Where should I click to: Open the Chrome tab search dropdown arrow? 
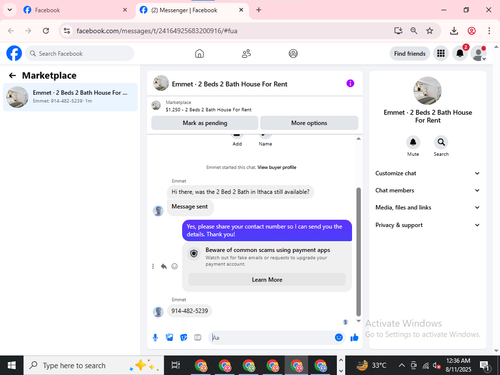10,10
